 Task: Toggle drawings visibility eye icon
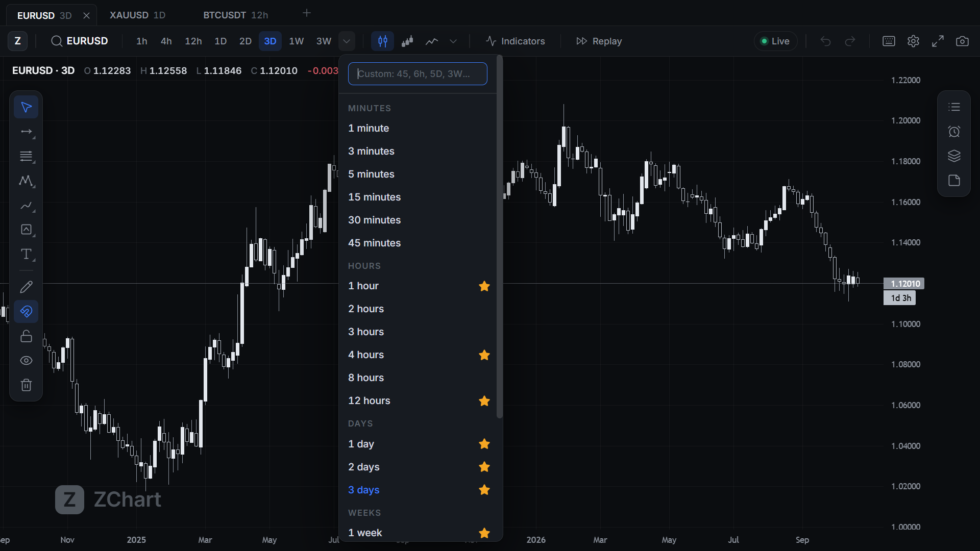pos(26,360)
